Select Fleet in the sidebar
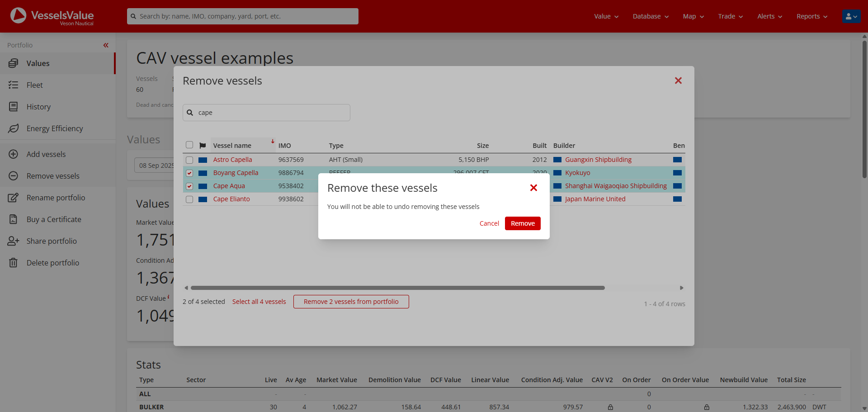Image resolution: width=868 pixels, height=412 pixels. pyautogui.click(x=34, y=85)
